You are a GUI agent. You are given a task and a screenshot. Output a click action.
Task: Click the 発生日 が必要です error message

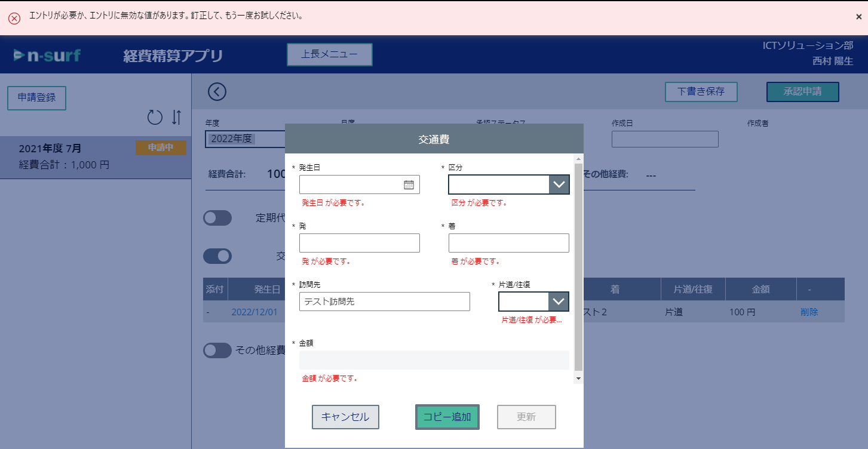coord(333,202)
